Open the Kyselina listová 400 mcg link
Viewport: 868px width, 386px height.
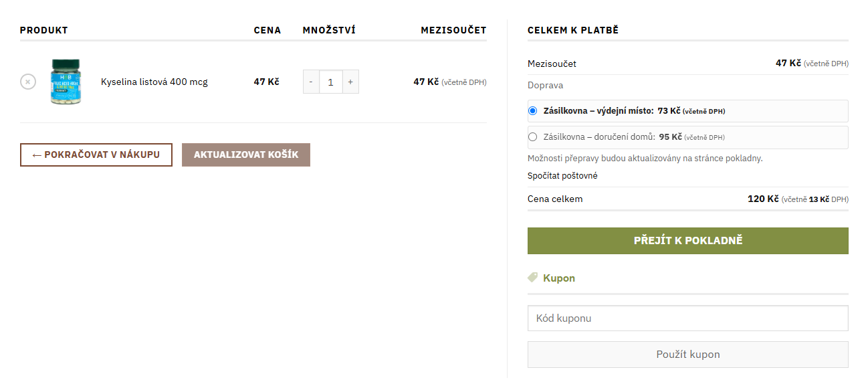click(x=154, y=82)
